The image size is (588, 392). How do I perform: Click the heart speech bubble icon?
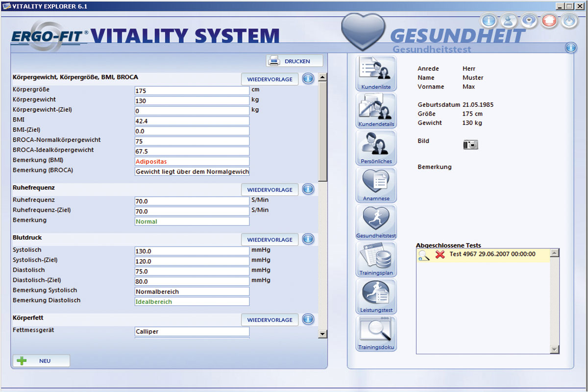529,21
